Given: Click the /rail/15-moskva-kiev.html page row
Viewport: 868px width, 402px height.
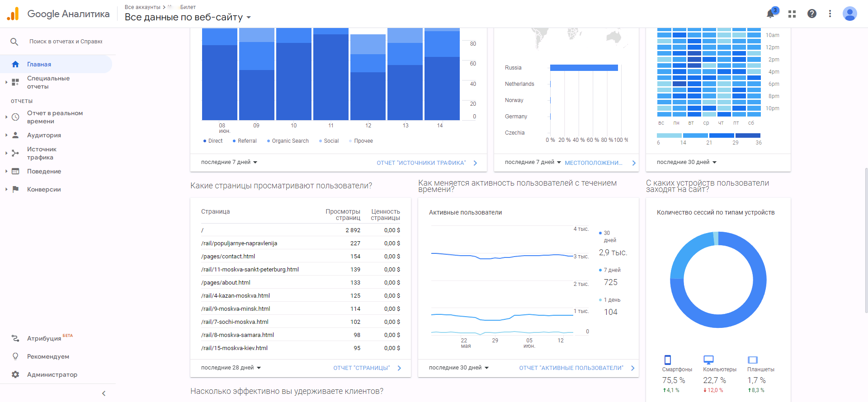Looking at the screenshot, I should pos(301,348).
